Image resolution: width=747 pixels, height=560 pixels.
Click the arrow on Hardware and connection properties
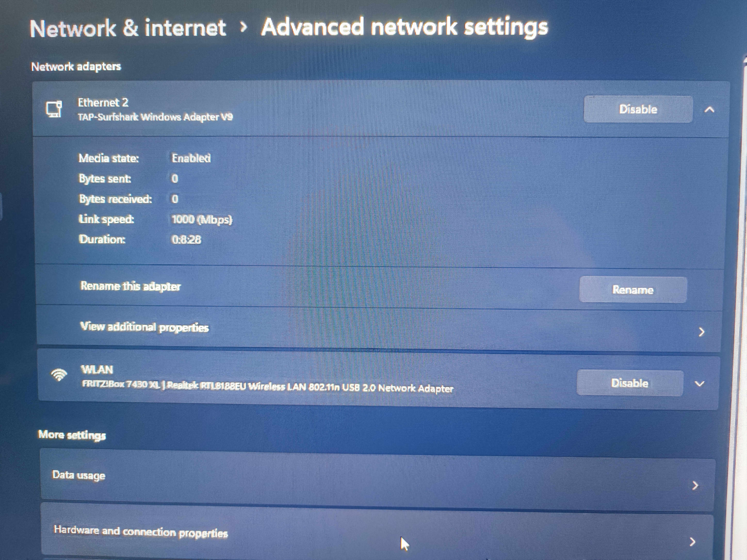pyautogui.click(x=692, y=542)
